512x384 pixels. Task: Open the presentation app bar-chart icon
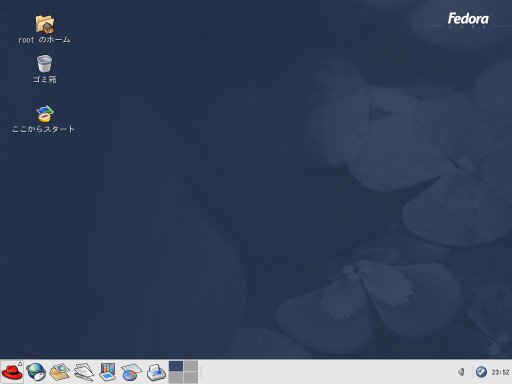coord(108,372)
